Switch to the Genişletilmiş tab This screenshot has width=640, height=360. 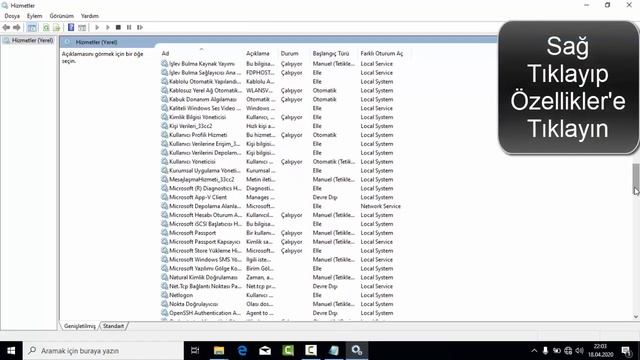[x=80, y=326]
